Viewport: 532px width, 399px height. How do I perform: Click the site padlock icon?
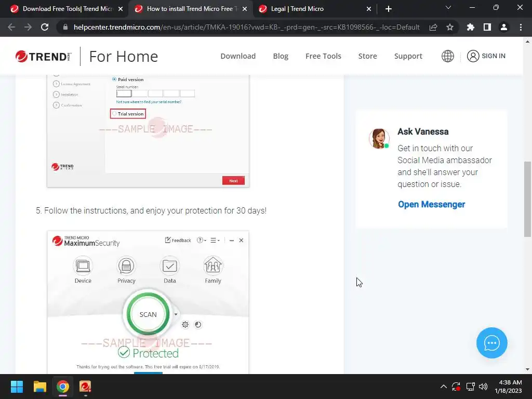pyautogui.click(x=65, y=27)
